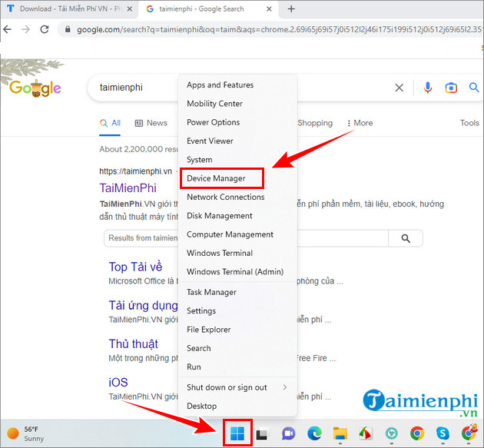Select Network Connections menu entry
The image size is (484, 448).
point(237,197)
